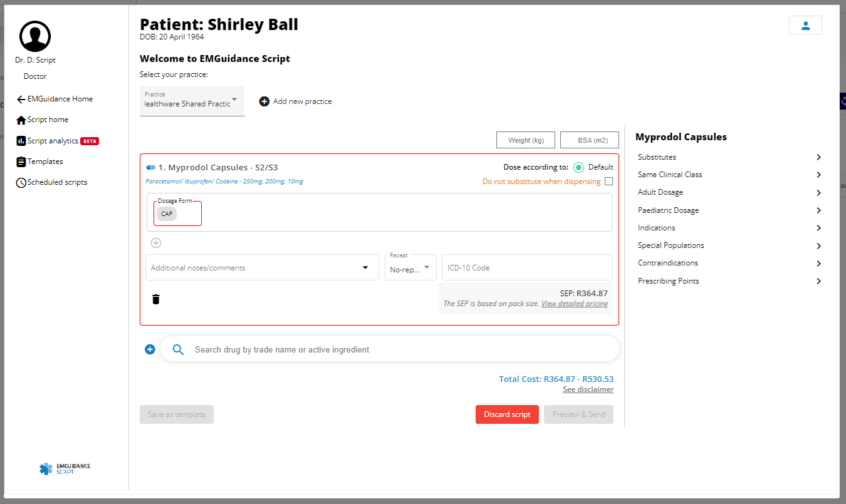Viewport: 846px width, 504px height.
Task: Click the ICD-10 Code input field
Action: click(x=526, y=267)
